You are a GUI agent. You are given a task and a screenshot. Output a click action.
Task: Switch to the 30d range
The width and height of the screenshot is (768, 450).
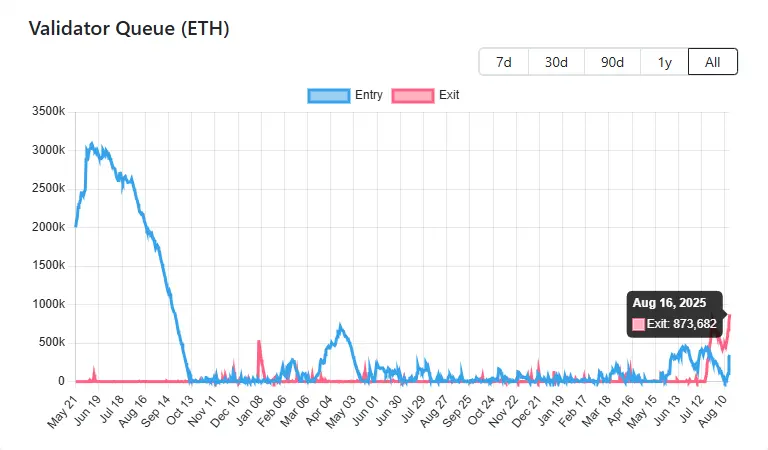coord(556,61)
